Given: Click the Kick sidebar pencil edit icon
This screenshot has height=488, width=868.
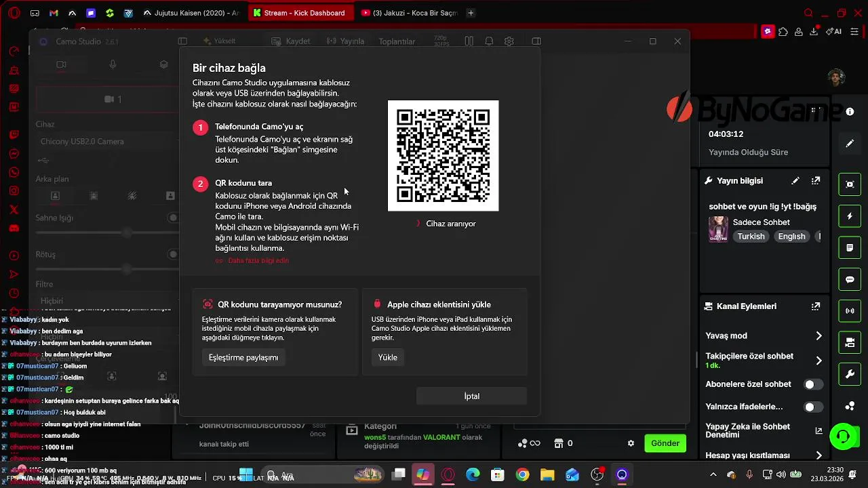Looking at the screenshot, I should click(x=850, y=144).
